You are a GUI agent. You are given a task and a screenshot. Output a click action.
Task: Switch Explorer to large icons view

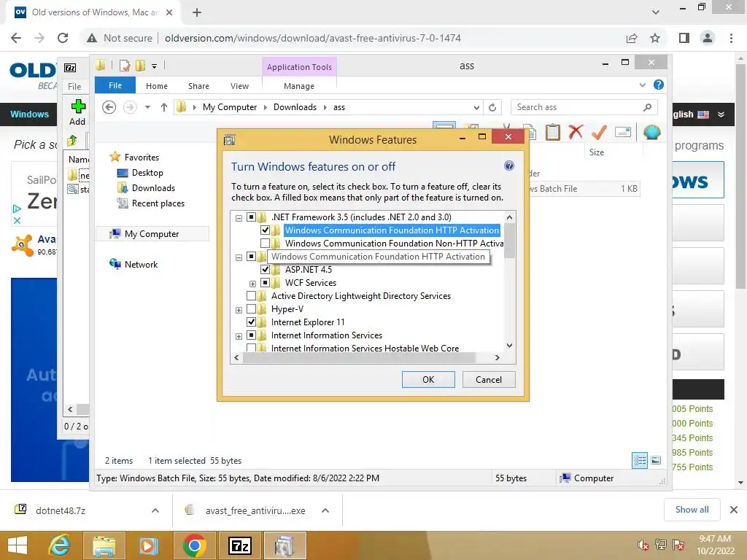point(656,461)
